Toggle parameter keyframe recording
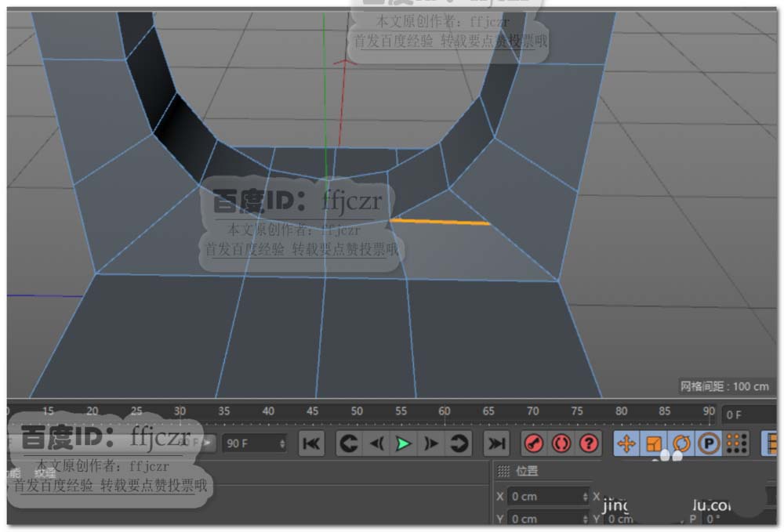 pos(709,443)
